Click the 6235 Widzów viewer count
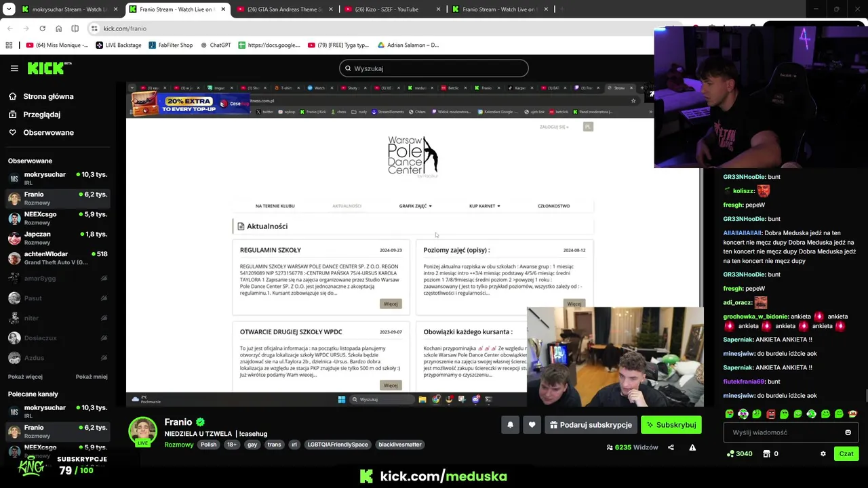The width and height of the screenshot is (868, 488). pos(632,447)
